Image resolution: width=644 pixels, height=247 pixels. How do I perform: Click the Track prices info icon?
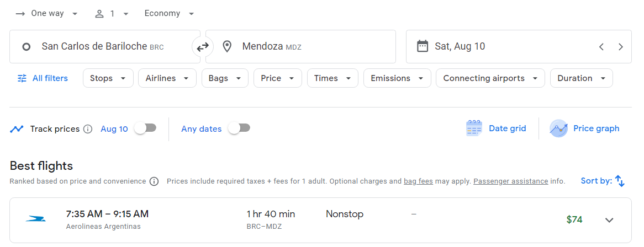(88, 129)
